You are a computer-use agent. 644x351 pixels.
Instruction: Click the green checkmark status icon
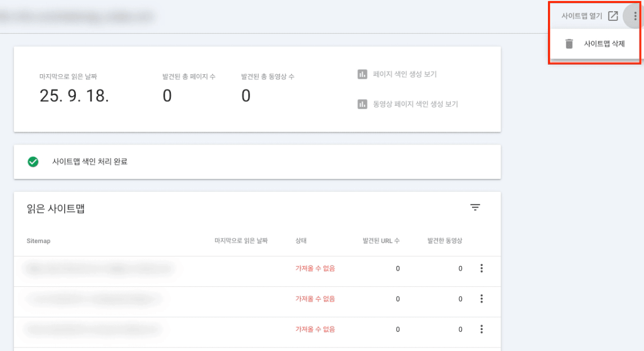click(x=33, y=162)
